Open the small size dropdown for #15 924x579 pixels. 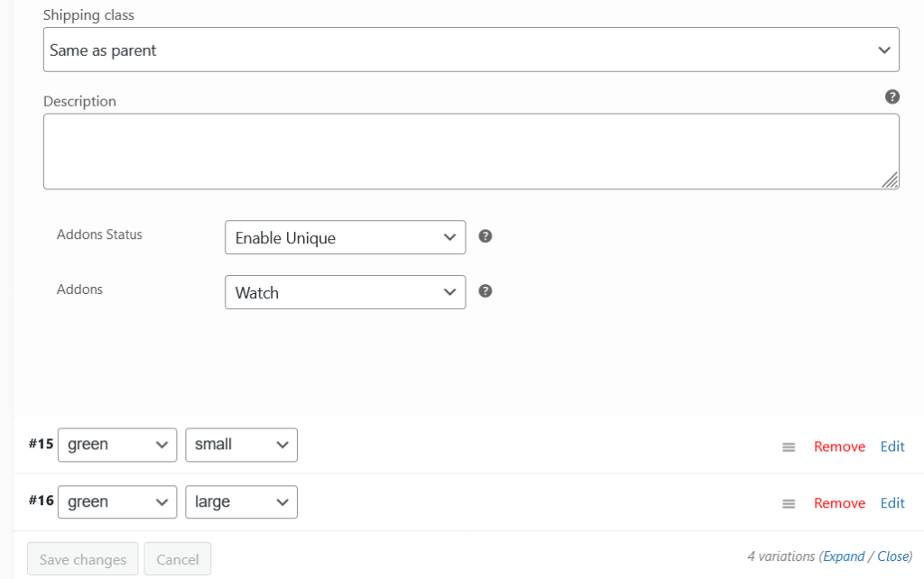click(x=241, y=445)
